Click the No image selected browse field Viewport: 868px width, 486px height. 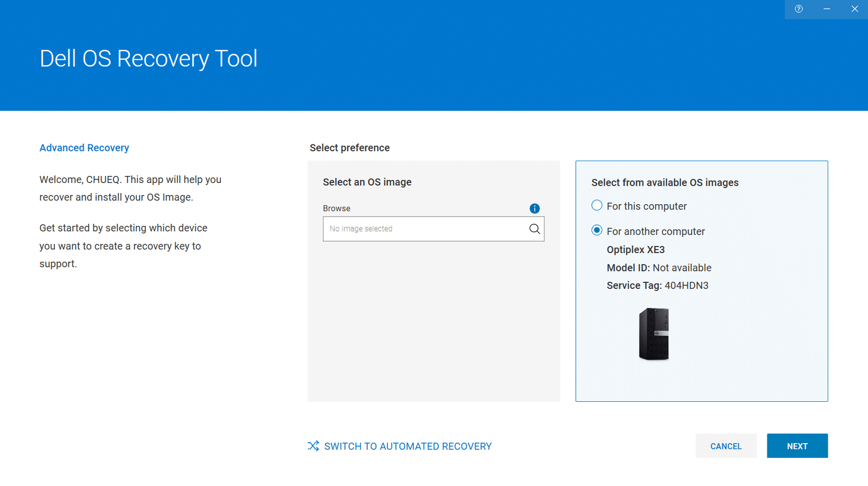tap(433, 229)
